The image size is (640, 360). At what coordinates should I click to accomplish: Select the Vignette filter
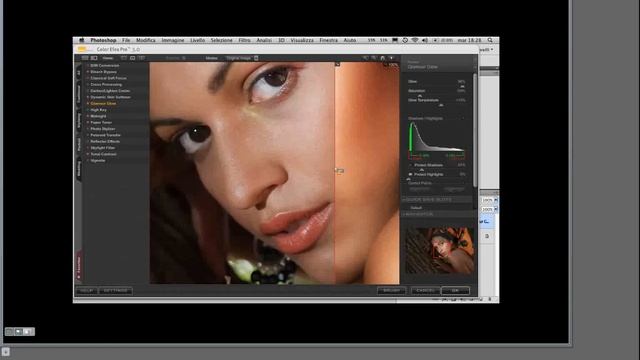(x=98, y=160)
